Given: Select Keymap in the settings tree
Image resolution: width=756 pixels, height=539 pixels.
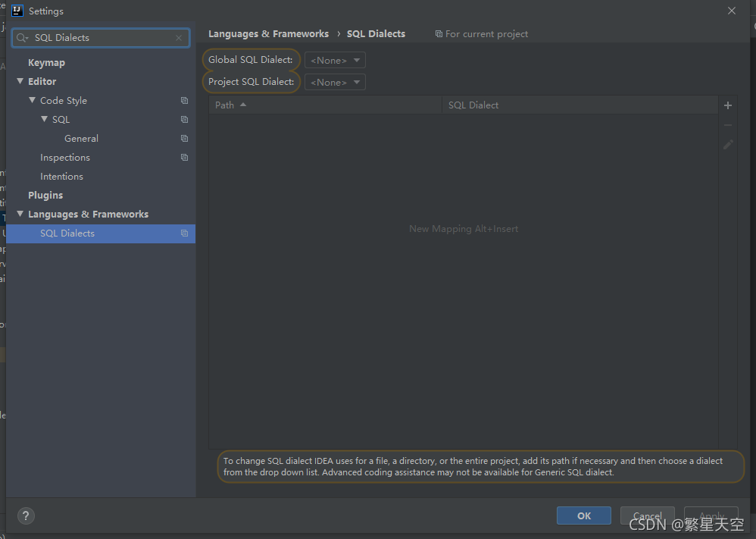Looking at the screenshot, I should coord(46,63).
